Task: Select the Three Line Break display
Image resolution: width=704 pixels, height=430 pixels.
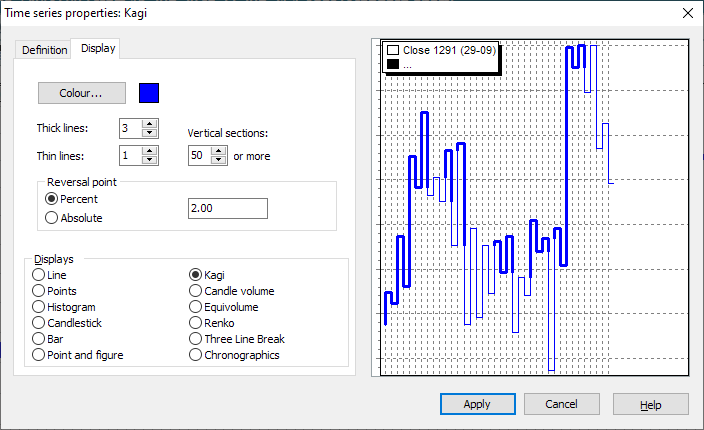Action: click(x=196, y=339)
